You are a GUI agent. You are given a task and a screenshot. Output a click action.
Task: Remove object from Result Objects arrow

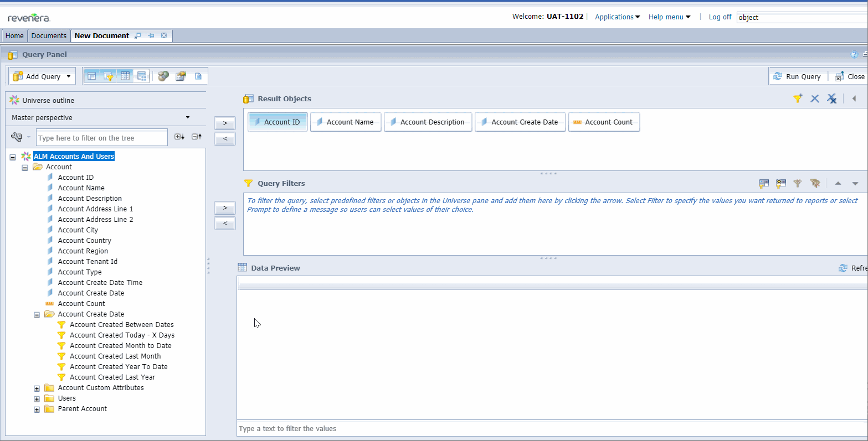pyautogui.click(x=225, y=138)
